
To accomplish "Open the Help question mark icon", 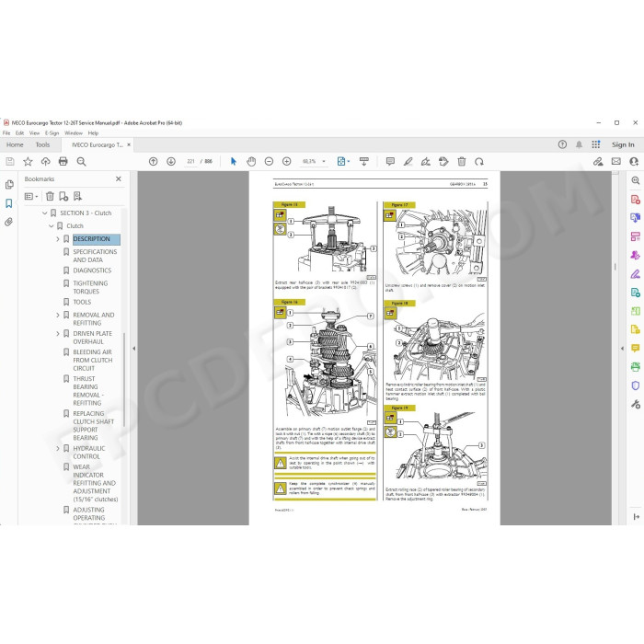I will tap(562, 144).
